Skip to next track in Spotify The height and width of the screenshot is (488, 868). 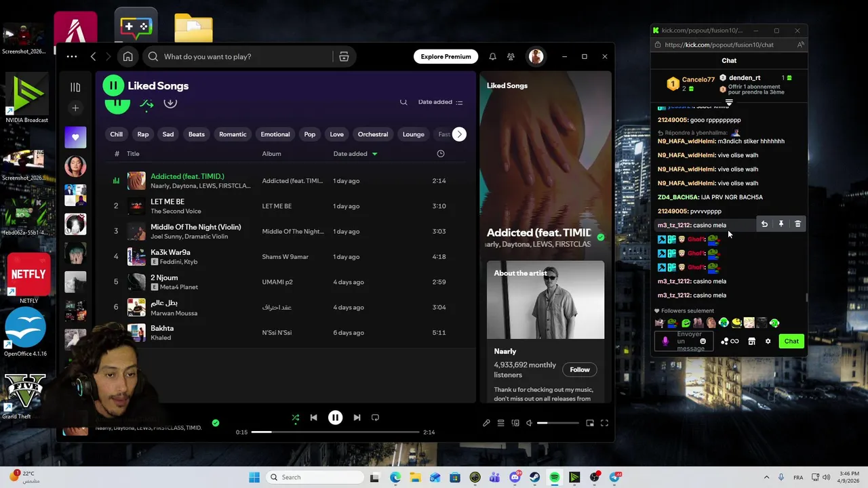click(357, 418)
